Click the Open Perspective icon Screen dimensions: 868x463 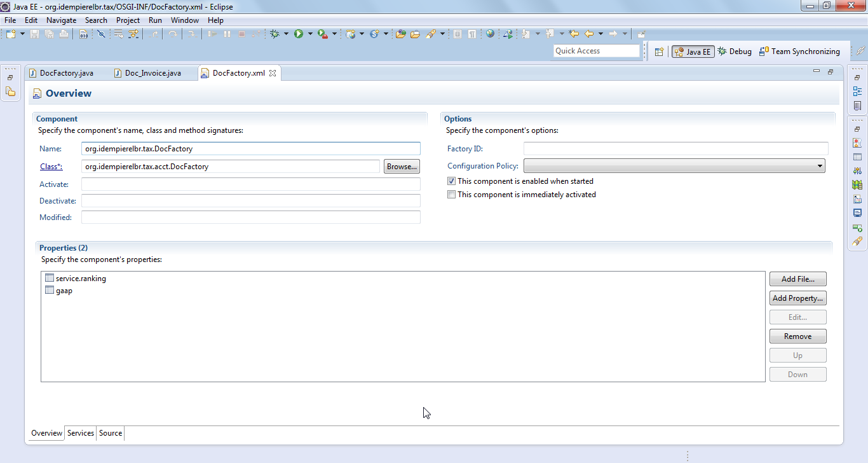659,52
